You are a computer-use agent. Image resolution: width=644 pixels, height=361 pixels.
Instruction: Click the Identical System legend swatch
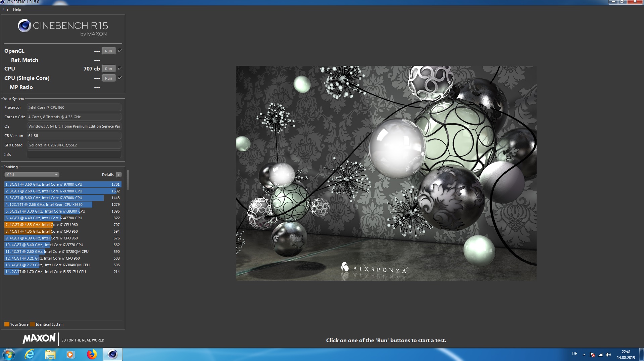(32, 324)
